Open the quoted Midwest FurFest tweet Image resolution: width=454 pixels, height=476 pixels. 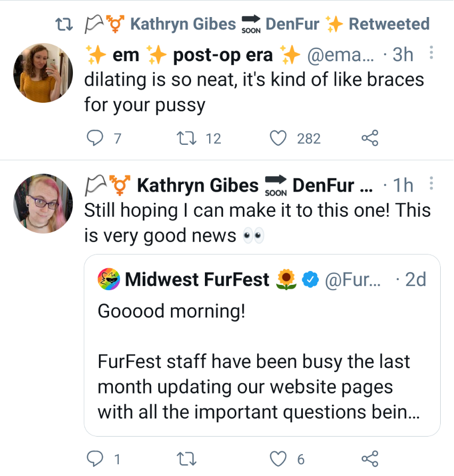coord(262,345)
